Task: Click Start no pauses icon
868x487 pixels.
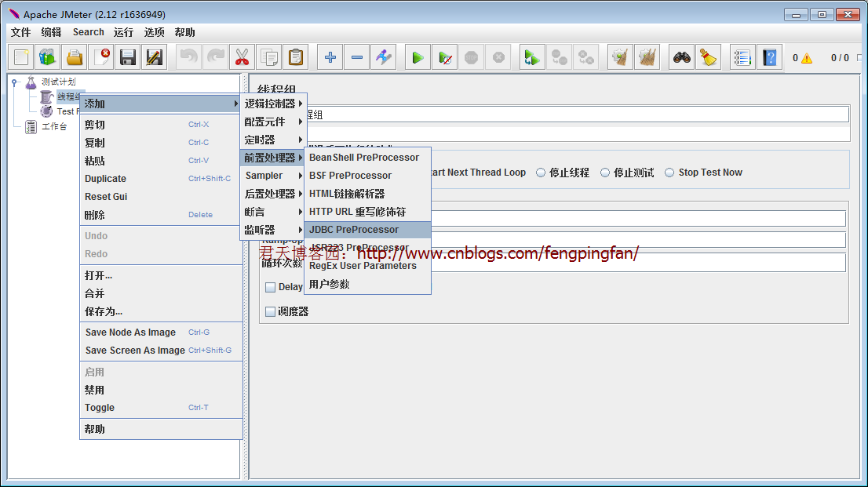Action: (444, 57)
